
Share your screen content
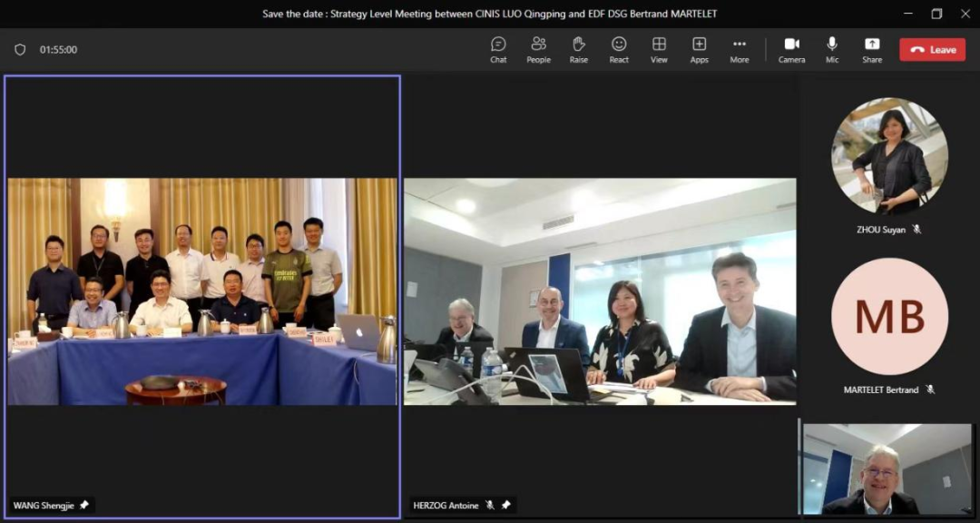tap(872, 49)
